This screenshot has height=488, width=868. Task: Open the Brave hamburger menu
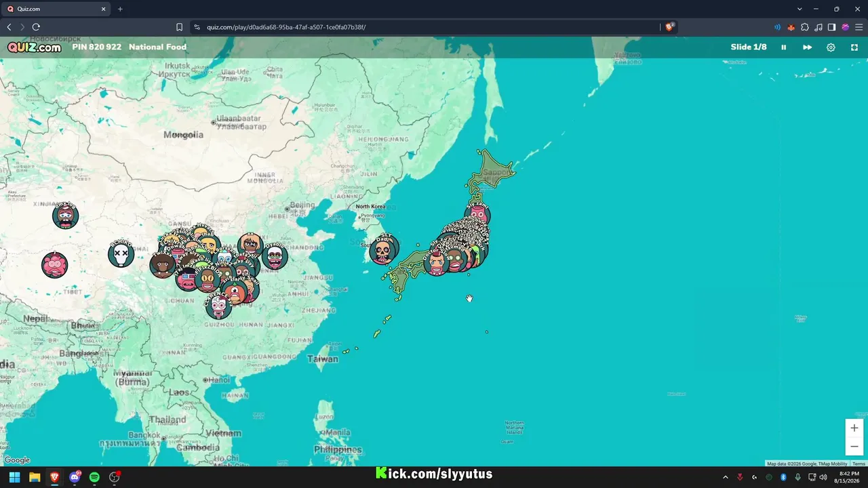click(x=859, y=27)
